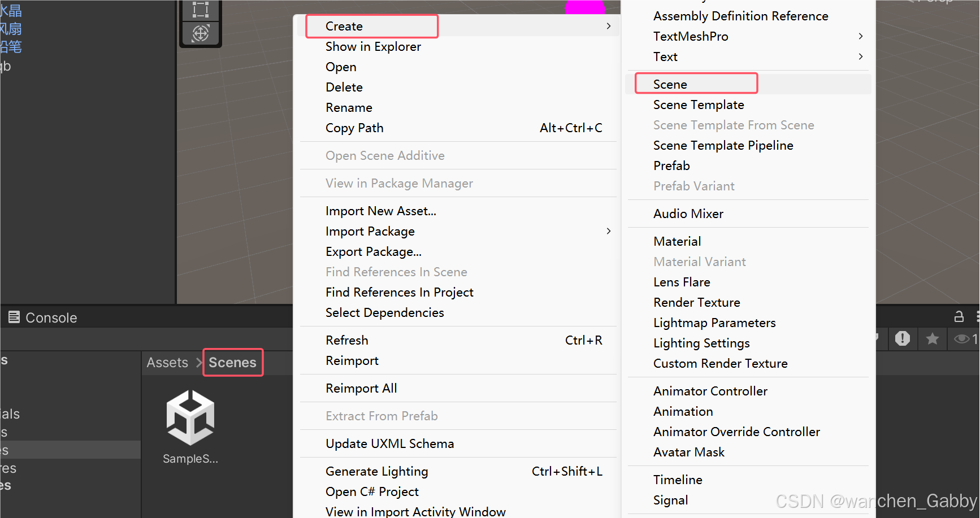Screen dimensions: 980x518
Task: Select the Rect tool in scene toolbar
Action: click(201, 10)
